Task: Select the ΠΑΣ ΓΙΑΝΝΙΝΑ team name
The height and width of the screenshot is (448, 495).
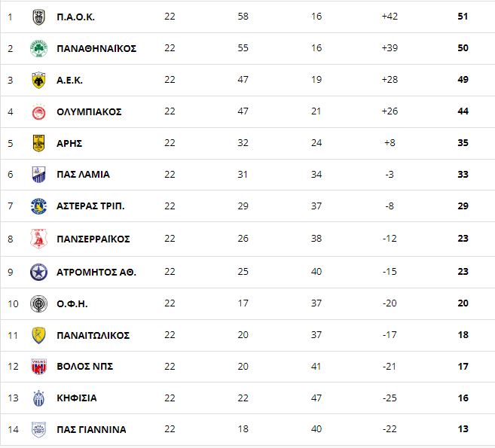Action: (x=91, y=429)
